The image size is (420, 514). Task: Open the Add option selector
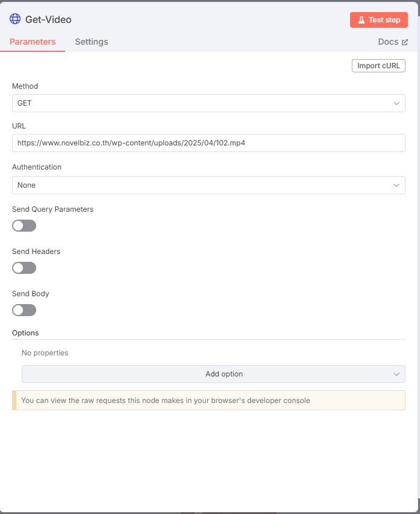coord(214,374)
